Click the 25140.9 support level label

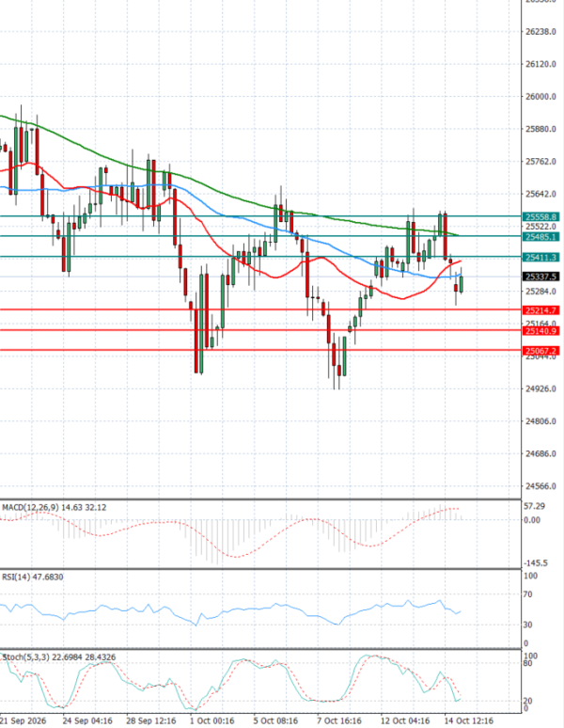point(540,331)
